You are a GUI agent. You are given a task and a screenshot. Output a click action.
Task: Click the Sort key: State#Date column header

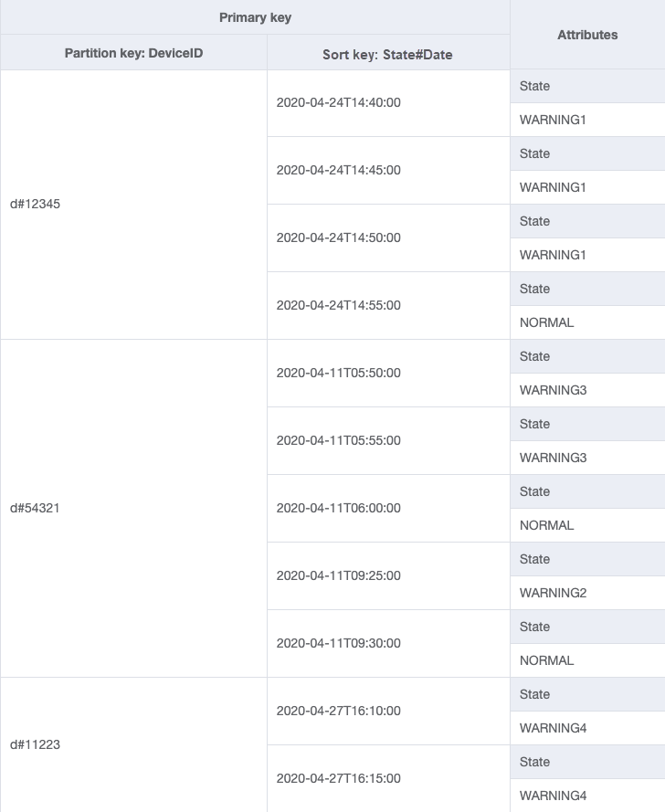pos(387,54)
